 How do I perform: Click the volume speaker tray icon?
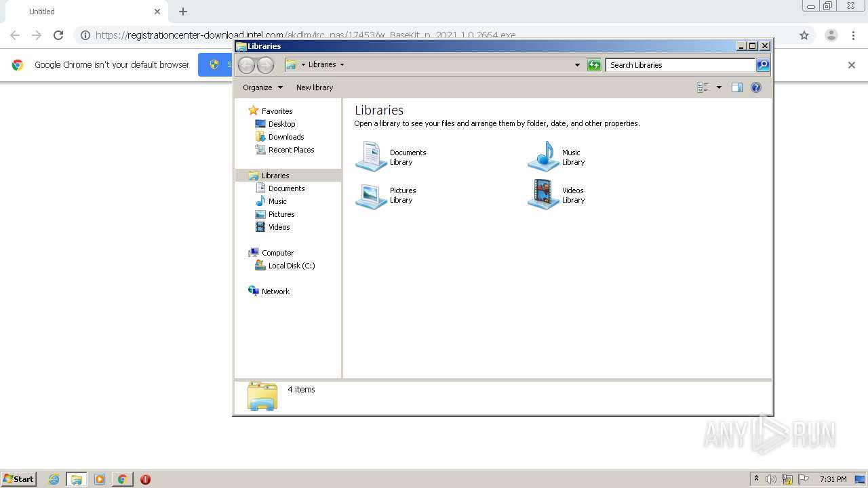[x=771, y=479]
